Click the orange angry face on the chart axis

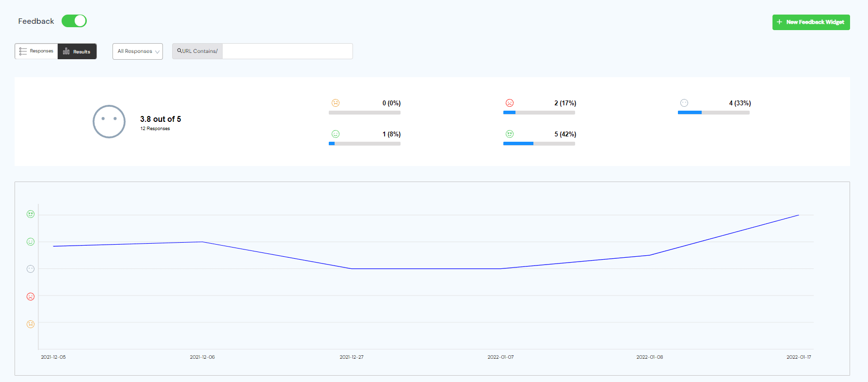[x=31, y=324]
